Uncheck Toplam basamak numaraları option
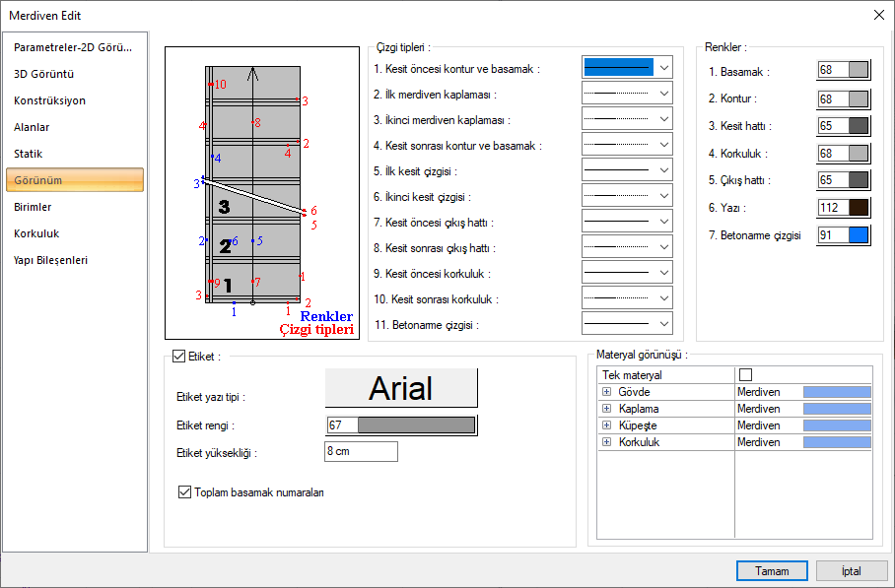 [185, 492]
